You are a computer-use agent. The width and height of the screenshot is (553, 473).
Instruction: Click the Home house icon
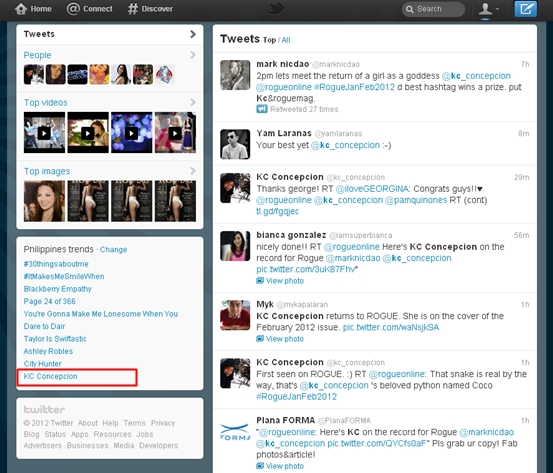[21, 9]
